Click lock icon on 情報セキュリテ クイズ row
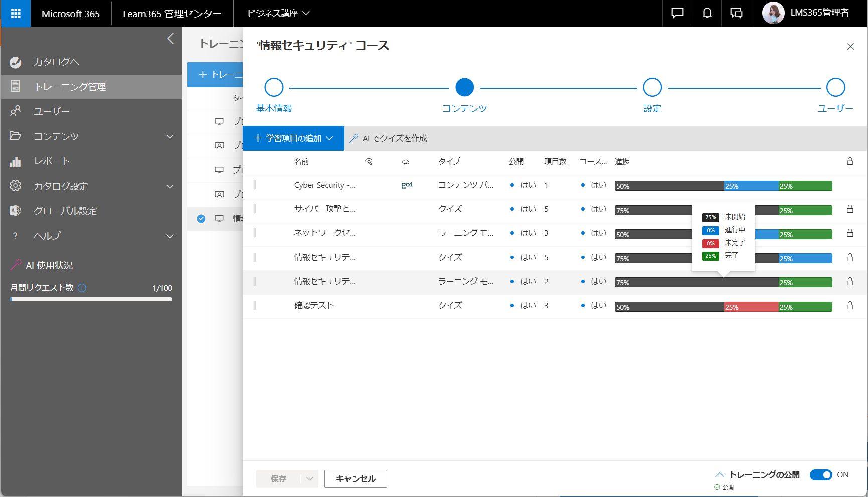 850,257
